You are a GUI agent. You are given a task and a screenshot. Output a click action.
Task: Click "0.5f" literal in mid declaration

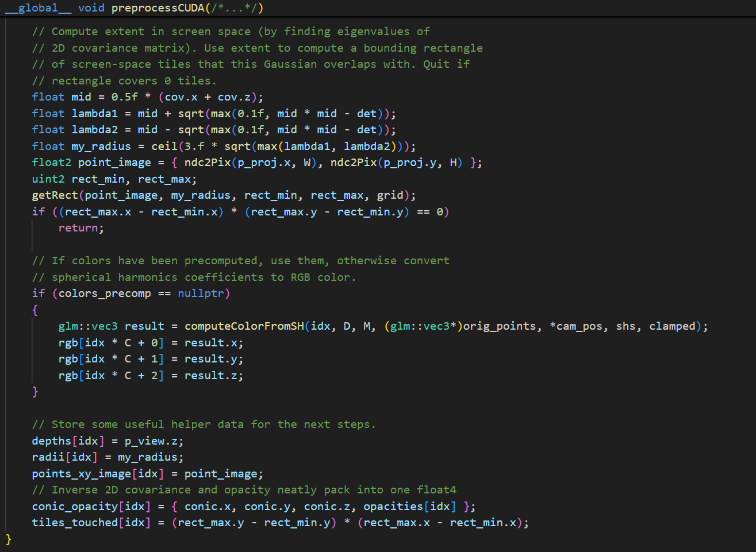125,97
